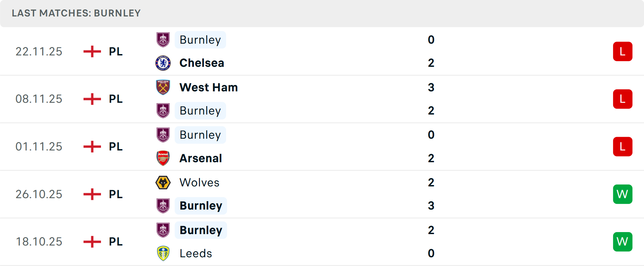644x266 pixels.
Task: Click the England flag beside the 22.11.25 match
Action: point(92,51)
